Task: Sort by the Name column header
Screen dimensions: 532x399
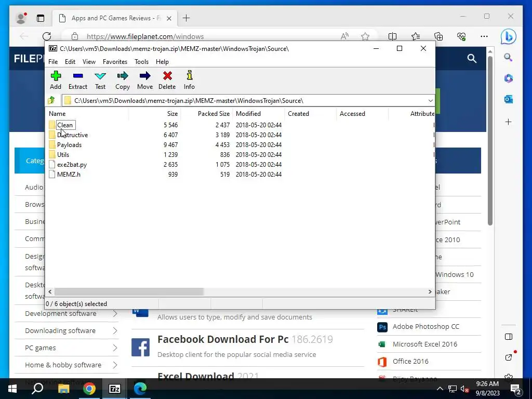Action: [x=87, y=114]
